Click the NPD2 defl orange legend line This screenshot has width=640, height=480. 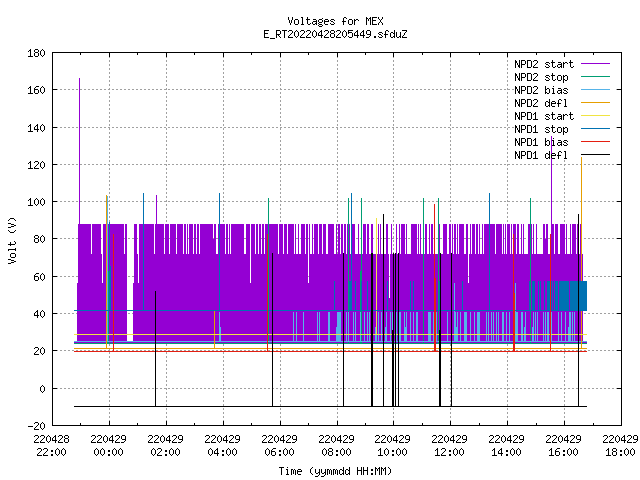tap(595, 103)
